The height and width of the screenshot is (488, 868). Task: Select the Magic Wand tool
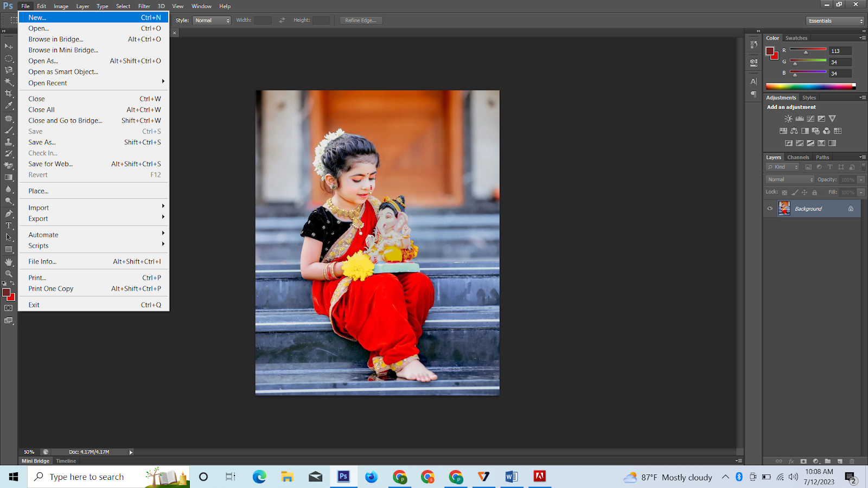tap(9, 82)
